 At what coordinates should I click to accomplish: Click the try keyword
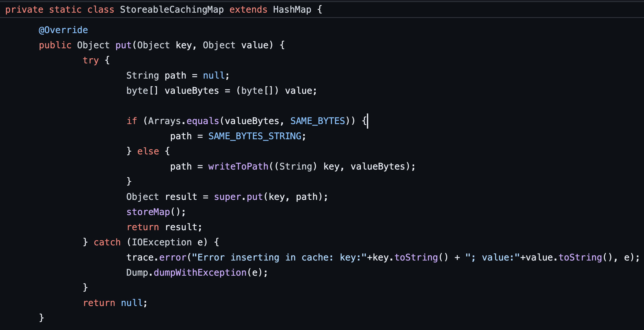click(x=91, y=60)
